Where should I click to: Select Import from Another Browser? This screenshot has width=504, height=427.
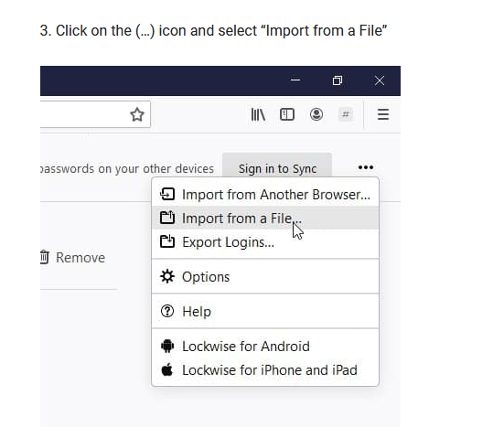(265, 195)
